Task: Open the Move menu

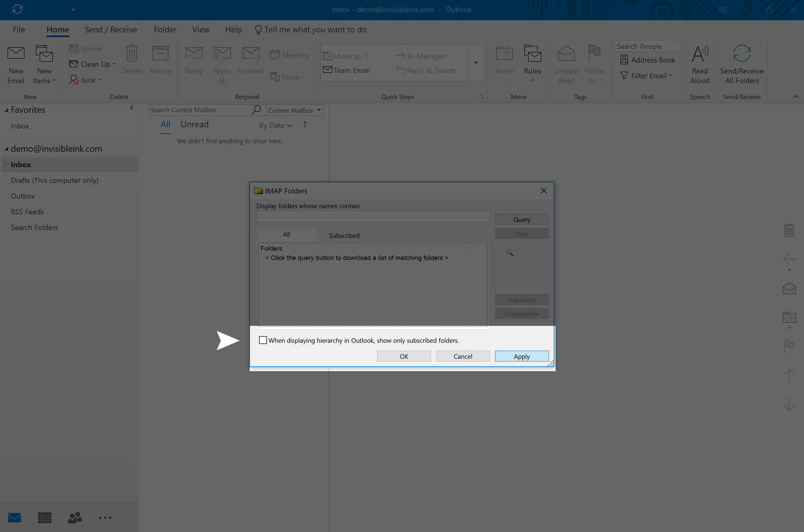Action: (504, 63)
